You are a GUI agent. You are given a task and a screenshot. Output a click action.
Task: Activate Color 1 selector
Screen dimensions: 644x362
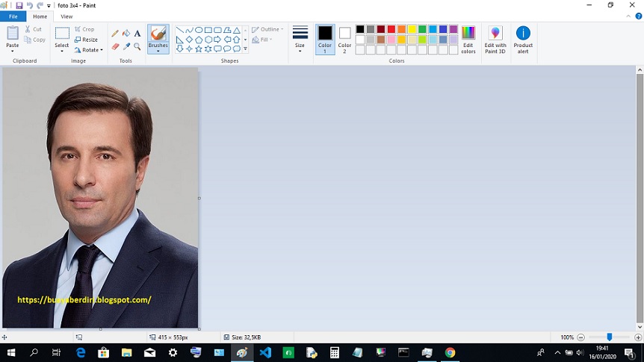coord(325,40)
